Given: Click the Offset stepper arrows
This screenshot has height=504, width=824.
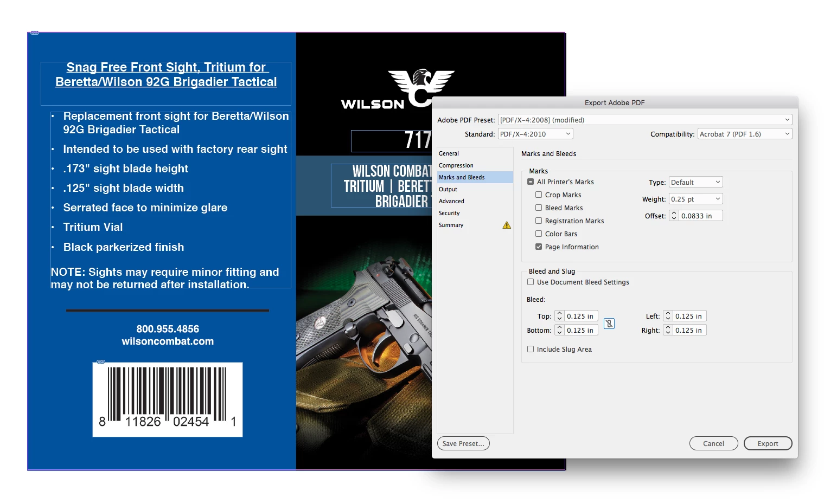Looking at the screenshot, I should click(674, 216).
